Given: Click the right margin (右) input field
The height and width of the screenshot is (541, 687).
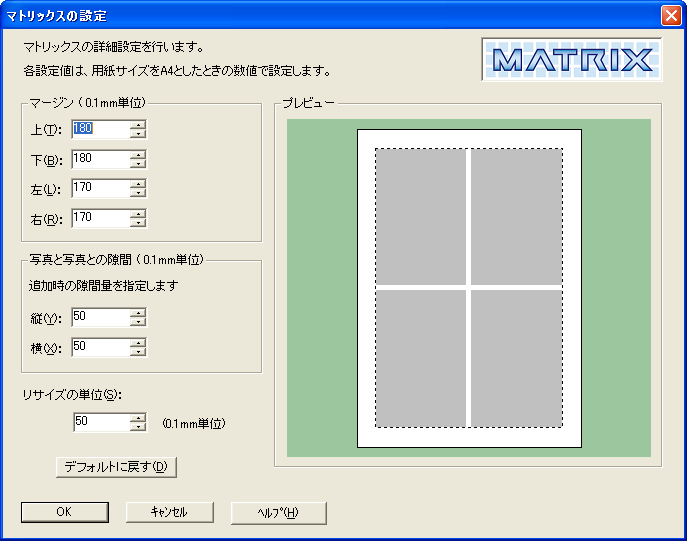Looking at the screenshot, I should click(99, 218).
